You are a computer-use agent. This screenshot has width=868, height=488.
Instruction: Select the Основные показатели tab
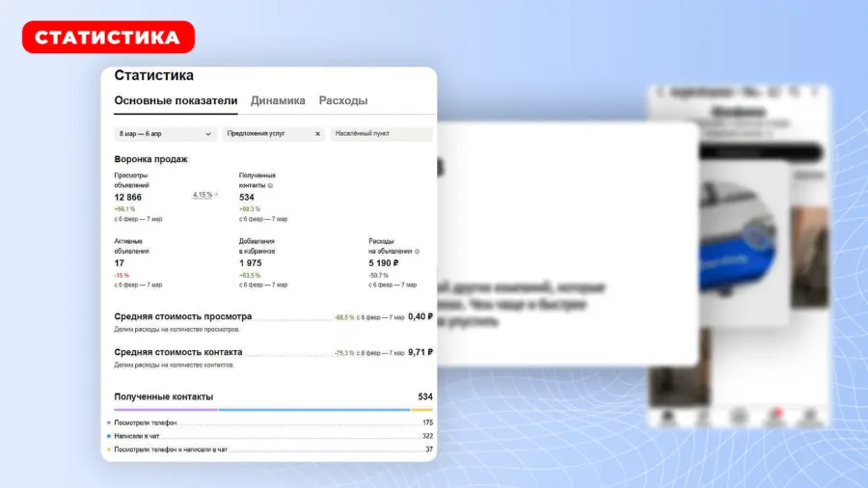click(x=176, y=100)
